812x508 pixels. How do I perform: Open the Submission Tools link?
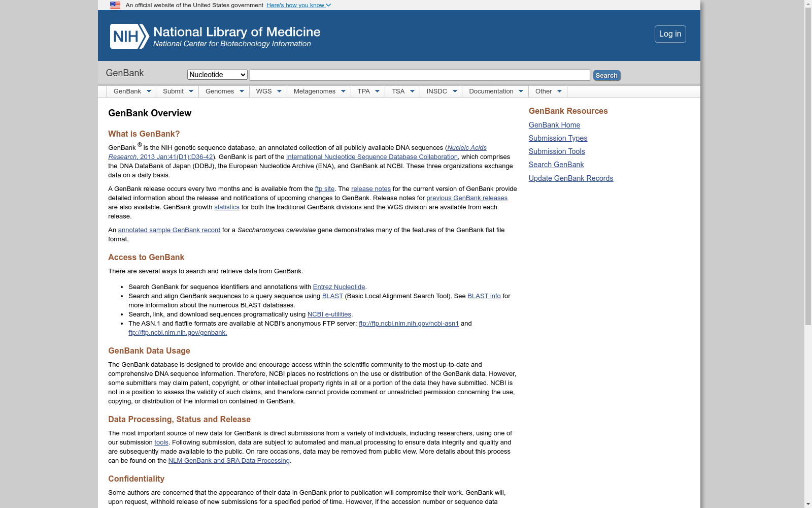coord(557,151)
